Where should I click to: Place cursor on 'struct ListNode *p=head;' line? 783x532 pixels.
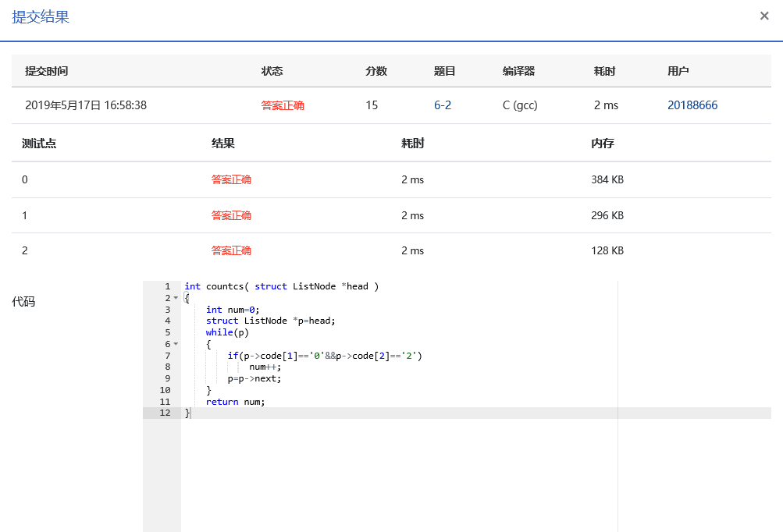click(x=271, y=321)
